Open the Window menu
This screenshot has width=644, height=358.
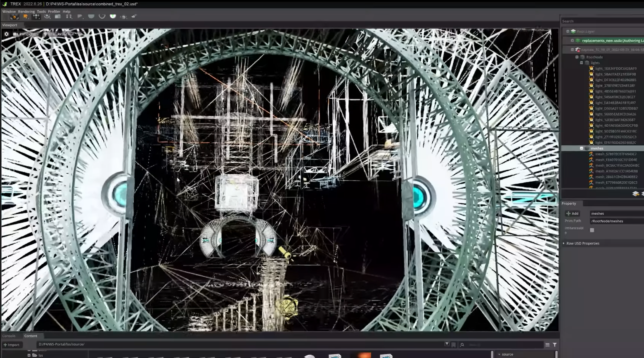(9, 12)
